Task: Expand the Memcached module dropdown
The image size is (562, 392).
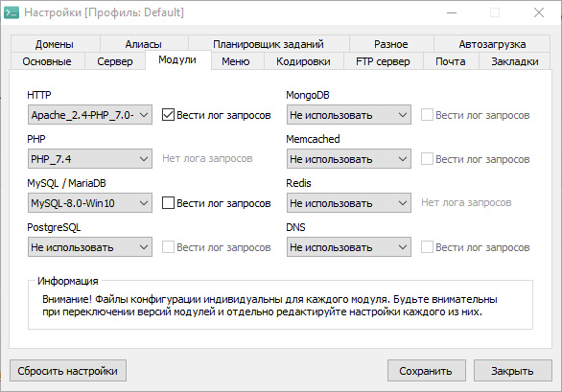Action: pos(349,159)
